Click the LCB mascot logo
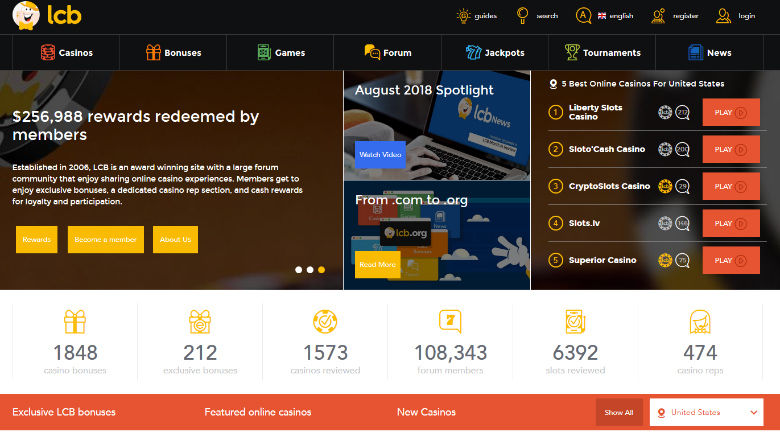The image size is (780, 440). [26, 15]
